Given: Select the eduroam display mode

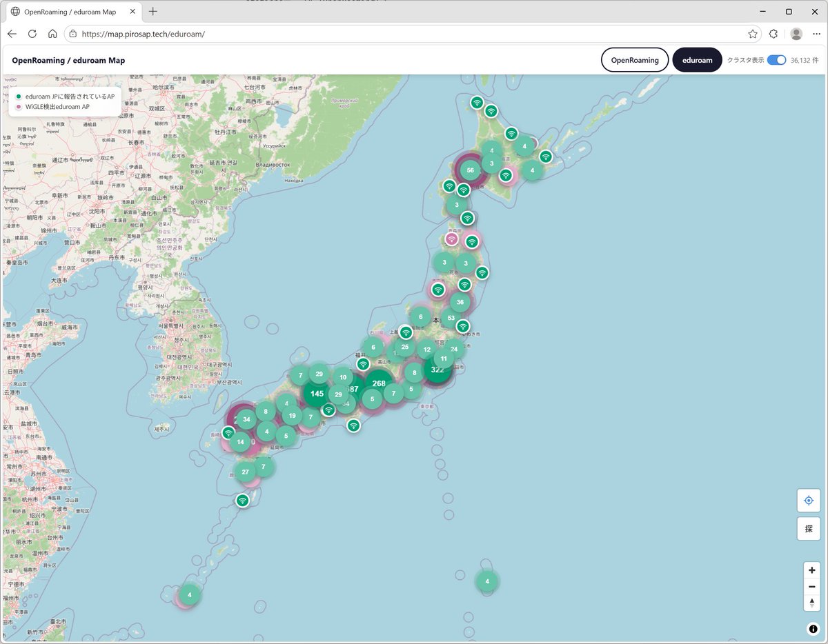Looking at the screenshot, I should 697,60.
